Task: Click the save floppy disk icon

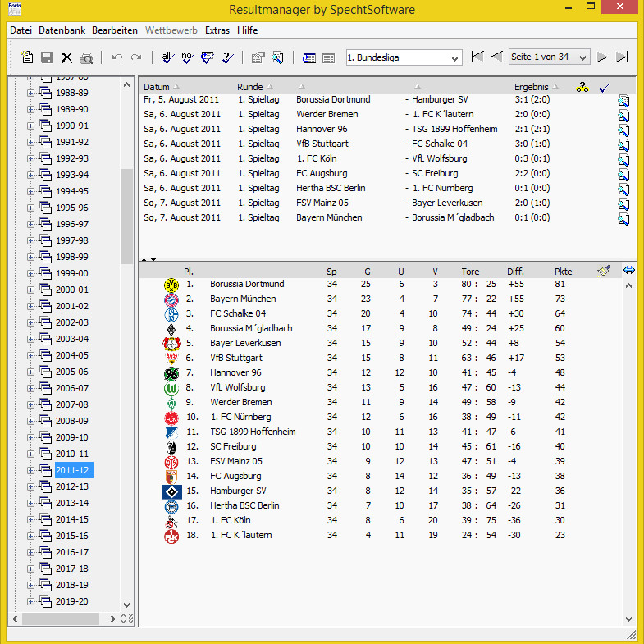Action: [x=47, y=57]
